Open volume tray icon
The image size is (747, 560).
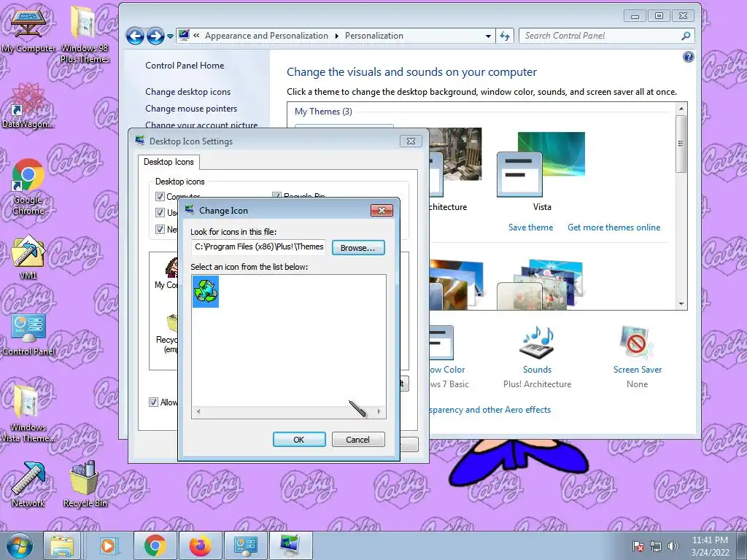[673, 546]
